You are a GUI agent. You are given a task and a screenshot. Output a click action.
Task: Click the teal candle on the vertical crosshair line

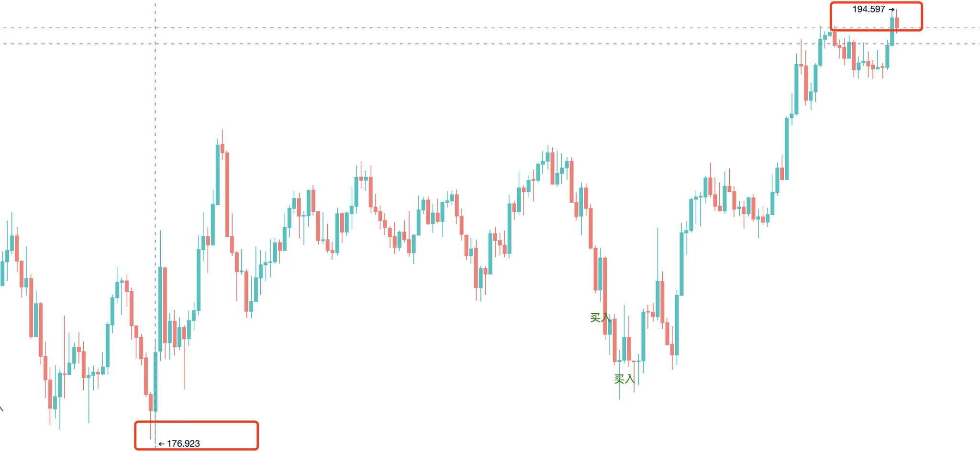point(155,382)
